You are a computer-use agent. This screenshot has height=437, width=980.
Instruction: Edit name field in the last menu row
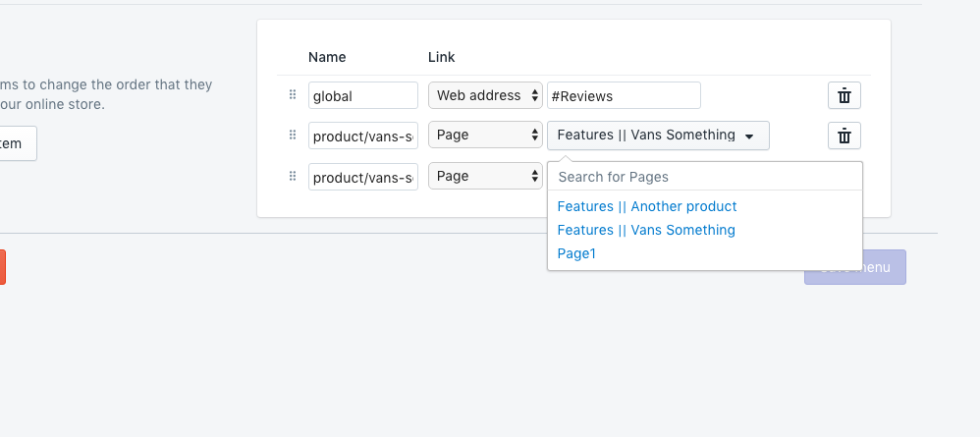click(363, 177)
